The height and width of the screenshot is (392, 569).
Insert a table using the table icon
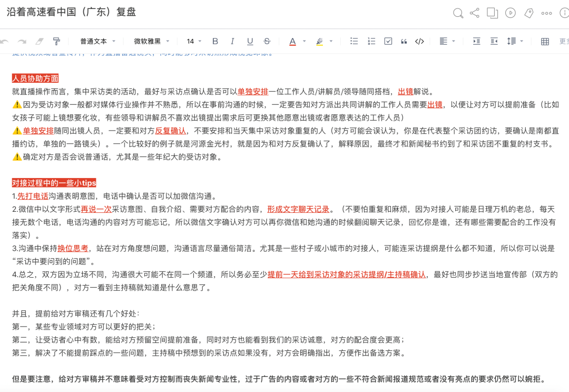(546, 41)
